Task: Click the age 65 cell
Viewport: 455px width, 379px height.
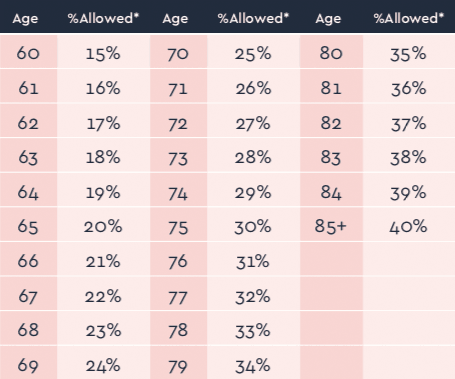Action: (x=28, y=225)
